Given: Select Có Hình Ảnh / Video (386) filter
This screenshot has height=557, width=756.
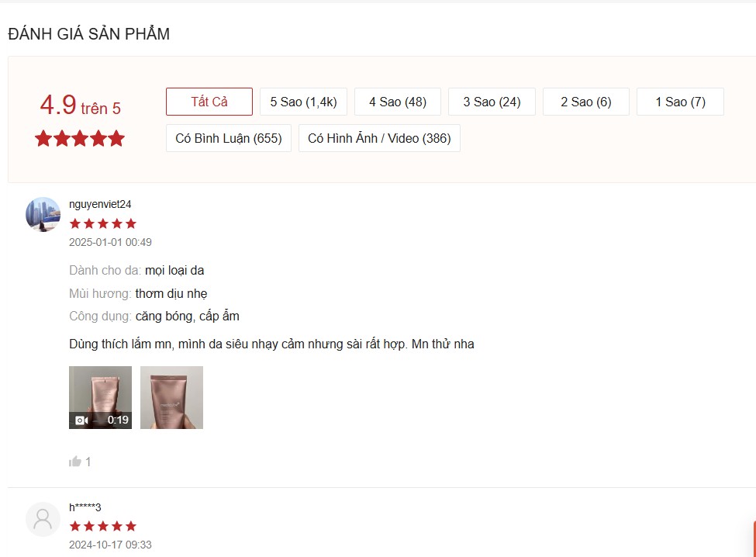Looking at the screenshot, I should (x=379, y=138).
